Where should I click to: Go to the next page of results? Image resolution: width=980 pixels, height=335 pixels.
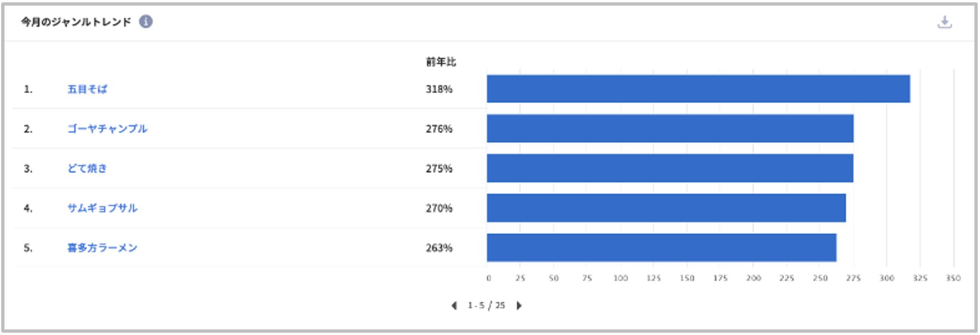519,306
